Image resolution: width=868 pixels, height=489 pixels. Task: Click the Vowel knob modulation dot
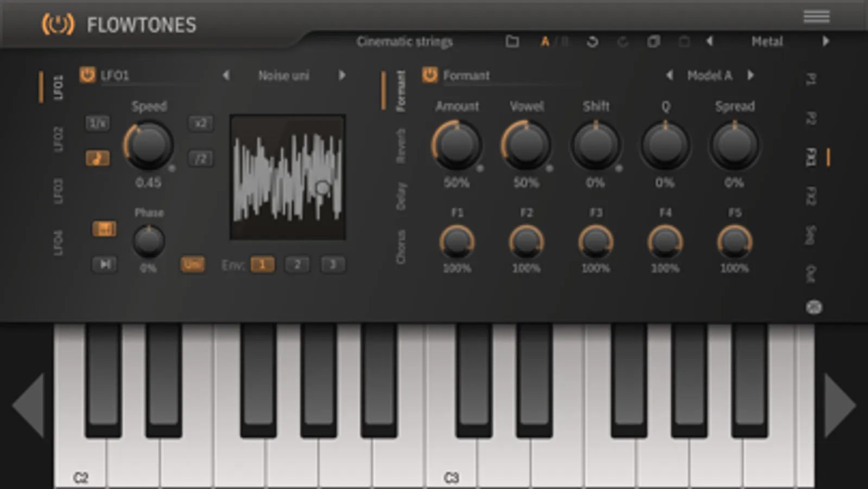(x=549, y=169)
